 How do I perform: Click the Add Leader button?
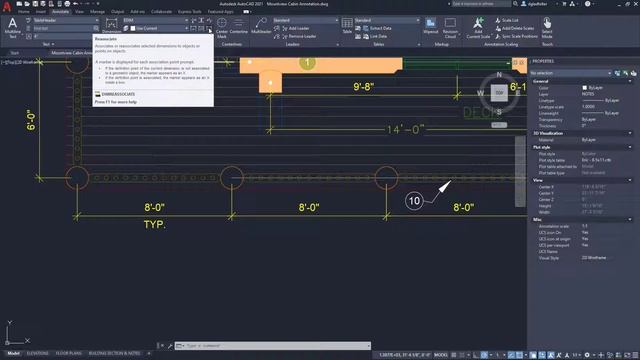(296, 28)
